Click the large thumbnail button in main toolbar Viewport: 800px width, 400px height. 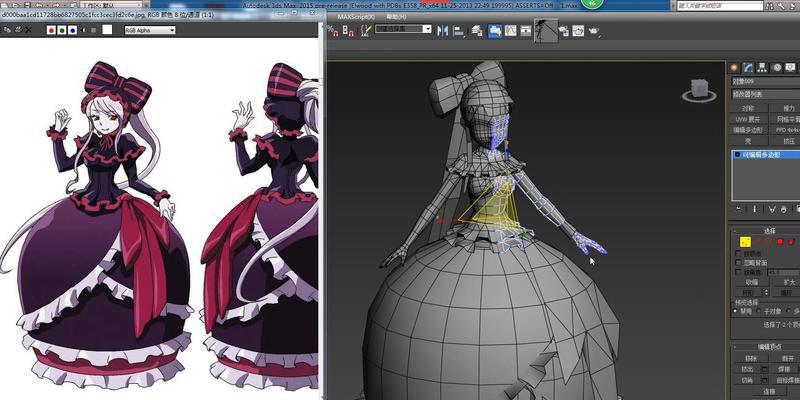(546, 31)
